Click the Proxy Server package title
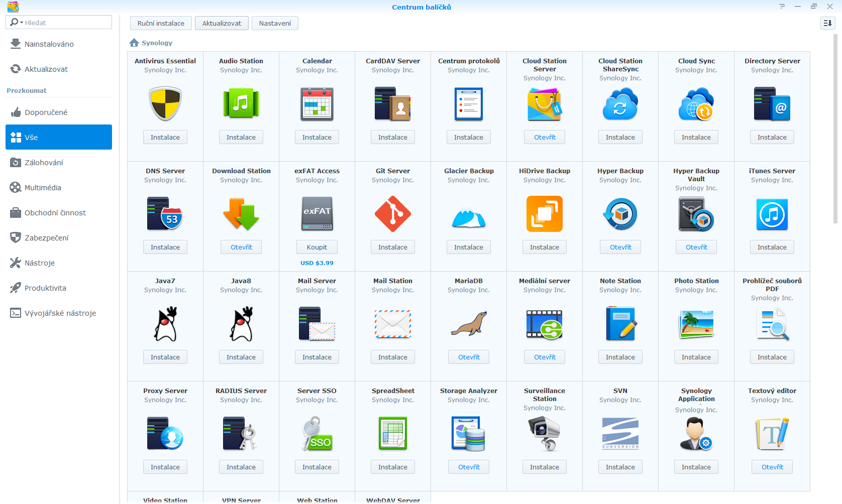Image resolution: width=842 pixels, height=504 pixels. point(165,391)
